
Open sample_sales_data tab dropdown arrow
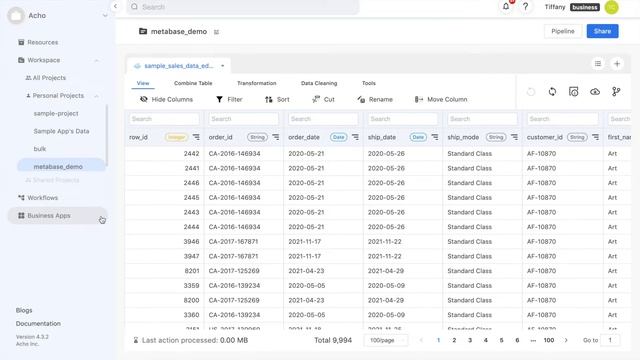(x=222, y=66)
